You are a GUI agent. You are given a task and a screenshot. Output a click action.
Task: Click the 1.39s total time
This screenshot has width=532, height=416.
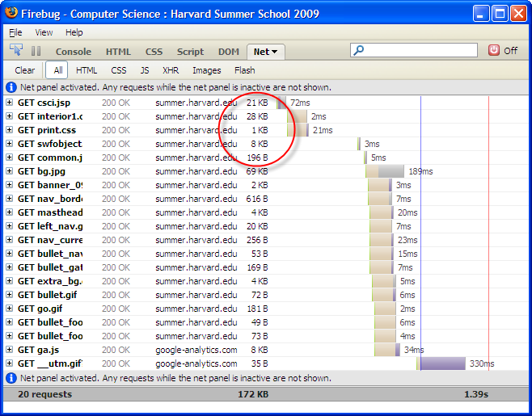pos(476,394)
